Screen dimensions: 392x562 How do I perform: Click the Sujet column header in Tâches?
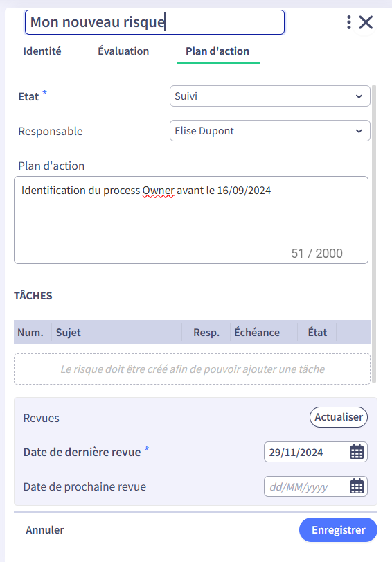pos(68,332)
